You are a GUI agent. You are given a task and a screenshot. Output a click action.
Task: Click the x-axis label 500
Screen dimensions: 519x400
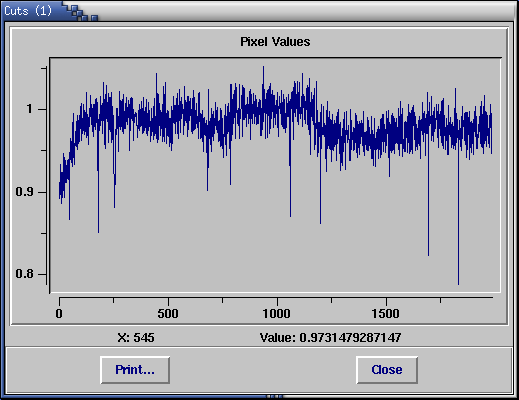[x=168, y=314]
